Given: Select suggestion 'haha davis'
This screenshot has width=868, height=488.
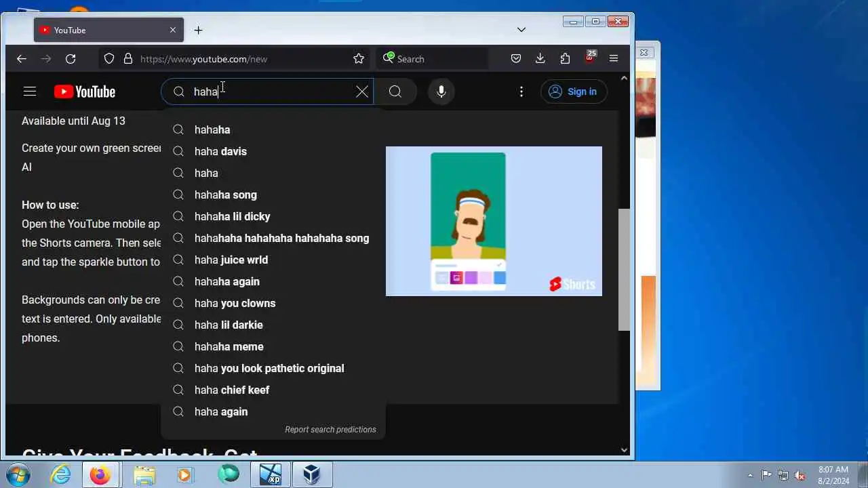Looking at the screenshot, I should (x=273, y=151).
